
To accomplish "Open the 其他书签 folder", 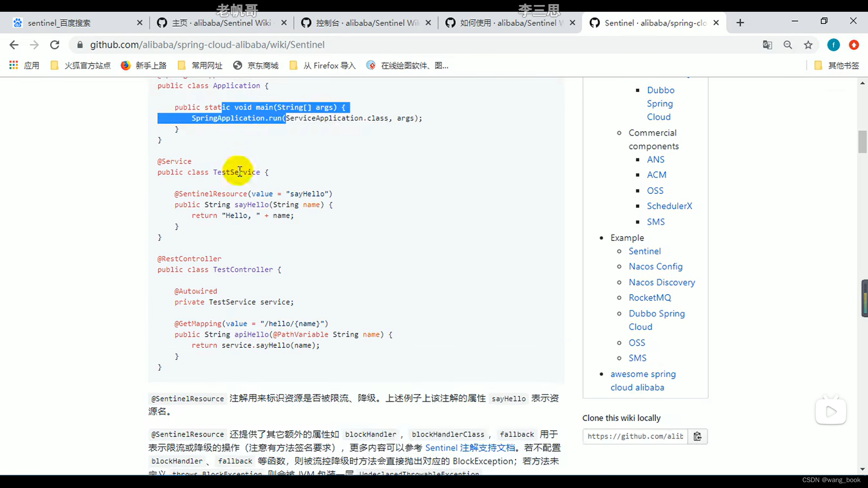I will pos(836,66).
